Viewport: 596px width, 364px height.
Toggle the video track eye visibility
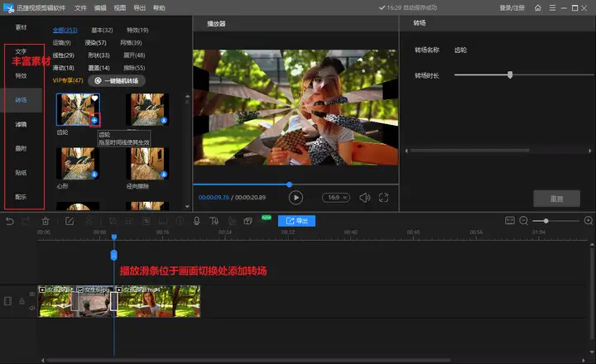coord(32,294)
